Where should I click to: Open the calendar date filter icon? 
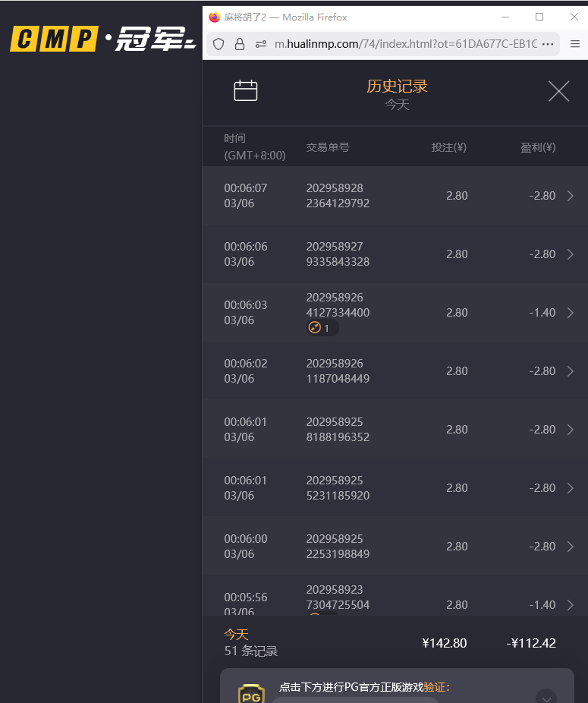246,91
